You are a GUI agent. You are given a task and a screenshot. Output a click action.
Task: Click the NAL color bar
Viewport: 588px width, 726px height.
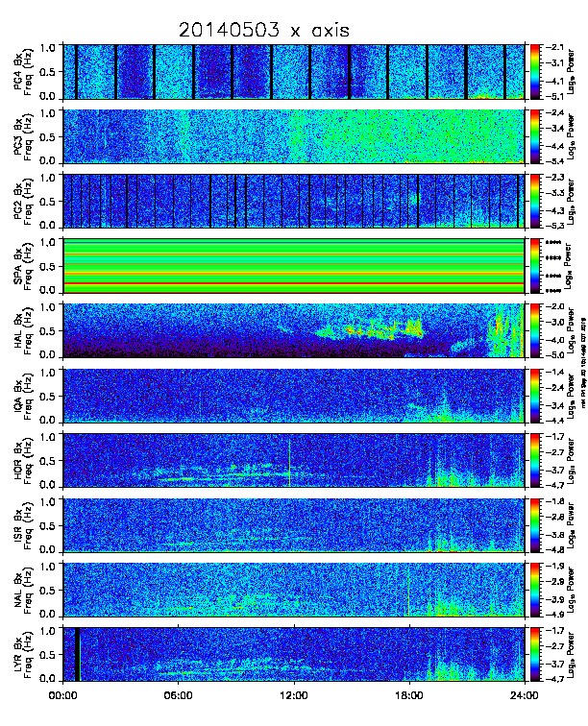[535, 591]
